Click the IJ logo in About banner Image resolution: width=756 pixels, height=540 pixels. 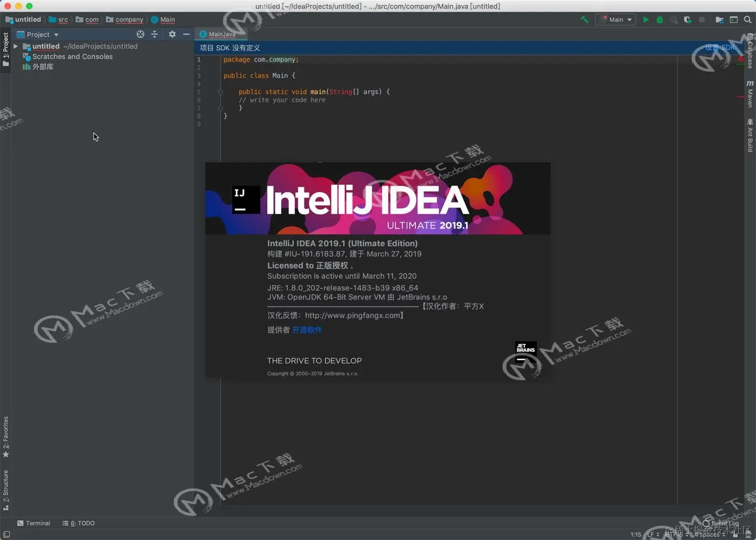coord(246,200)
